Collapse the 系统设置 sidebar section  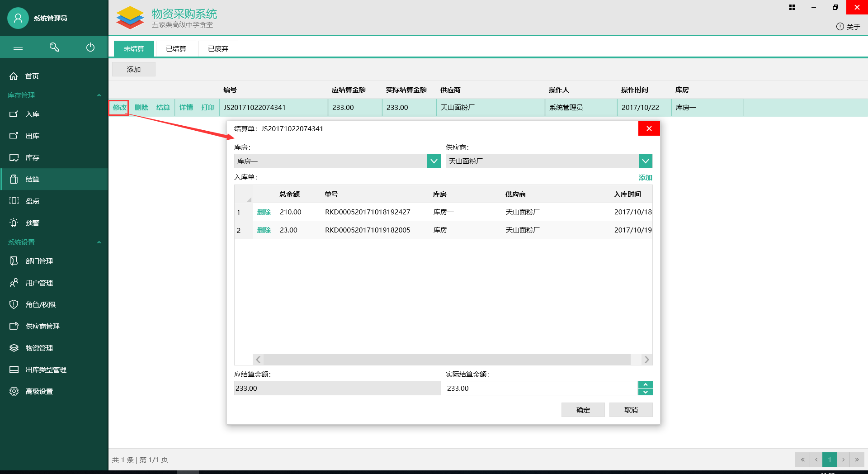[99, 242]
